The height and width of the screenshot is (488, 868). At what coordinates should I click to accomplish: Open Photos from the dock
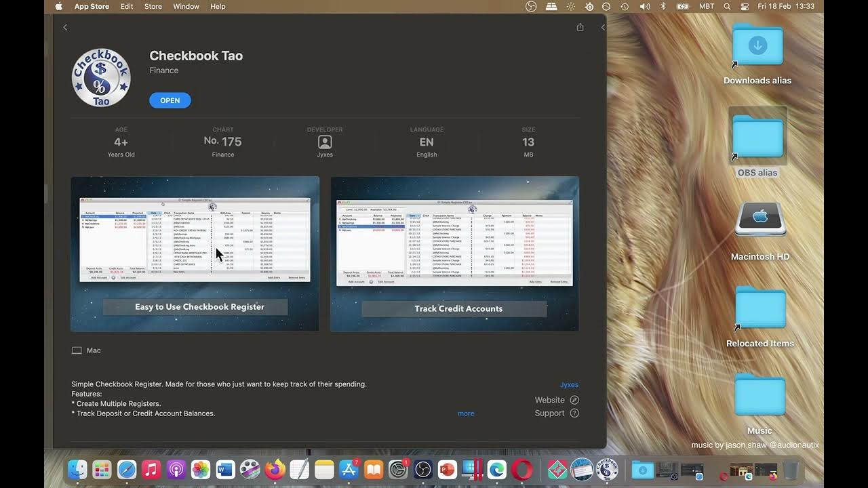pos(201,470)
